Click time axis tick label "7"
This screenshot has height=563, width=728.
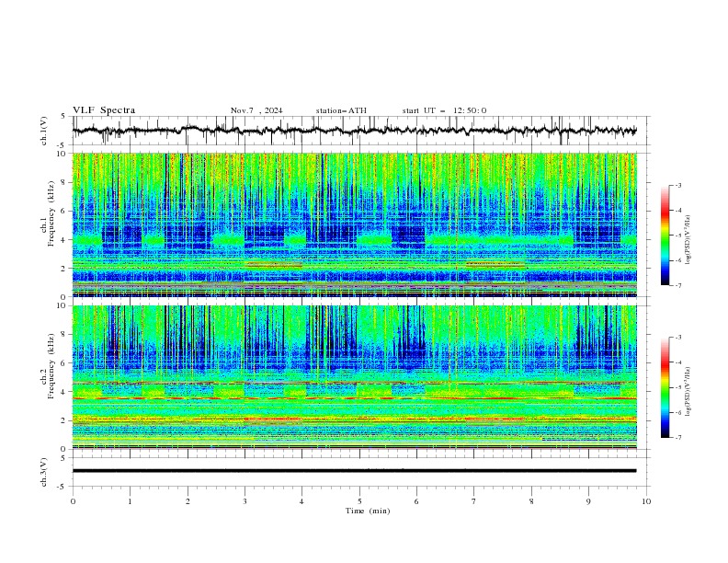[x=474, y=501]
